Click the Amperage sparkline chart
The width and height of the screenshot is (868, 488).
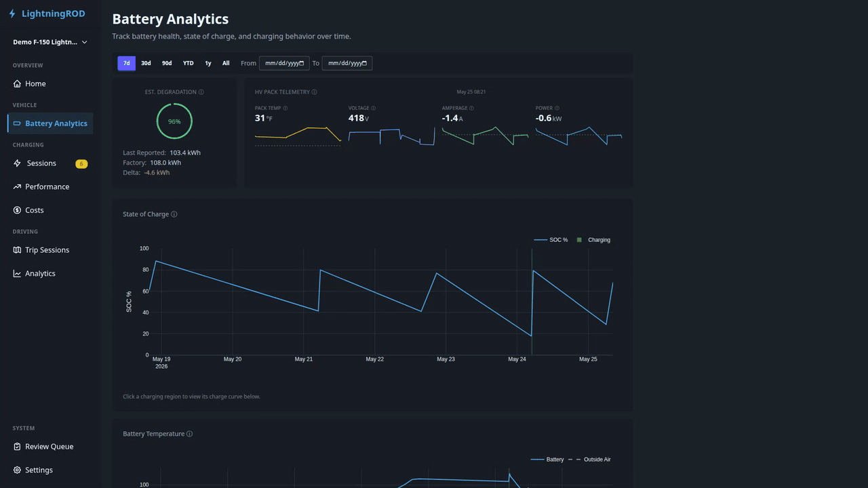click(x=485, y=136)
